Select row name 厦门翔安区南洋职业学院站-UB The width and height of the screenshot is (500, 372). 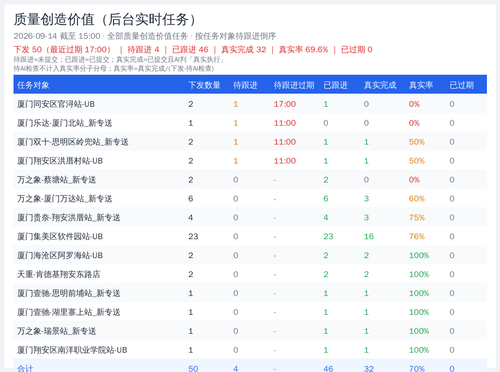pos(72,350)
